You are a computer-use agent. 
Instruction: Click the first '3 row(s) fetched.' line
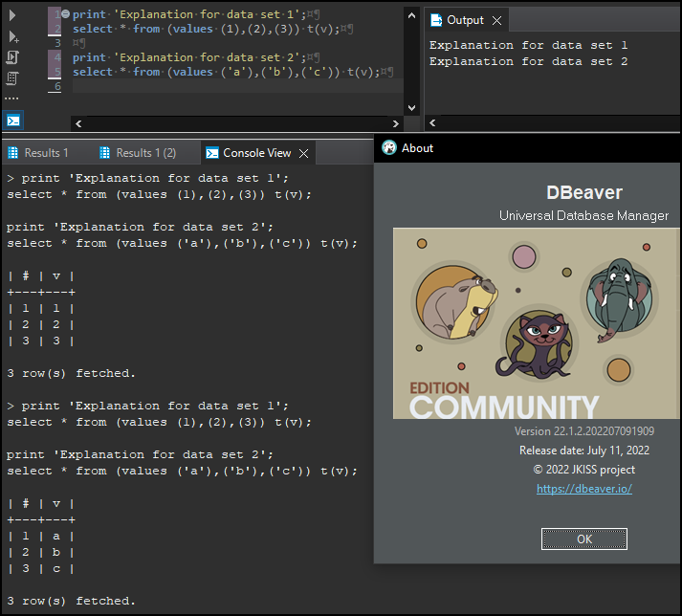click(72, 373)
